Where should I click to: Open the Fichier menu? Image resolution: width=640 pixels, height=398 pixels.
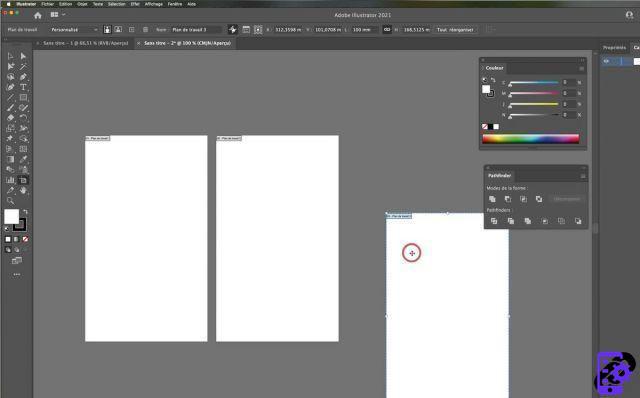pyautogui.click(x=48, y=4)
